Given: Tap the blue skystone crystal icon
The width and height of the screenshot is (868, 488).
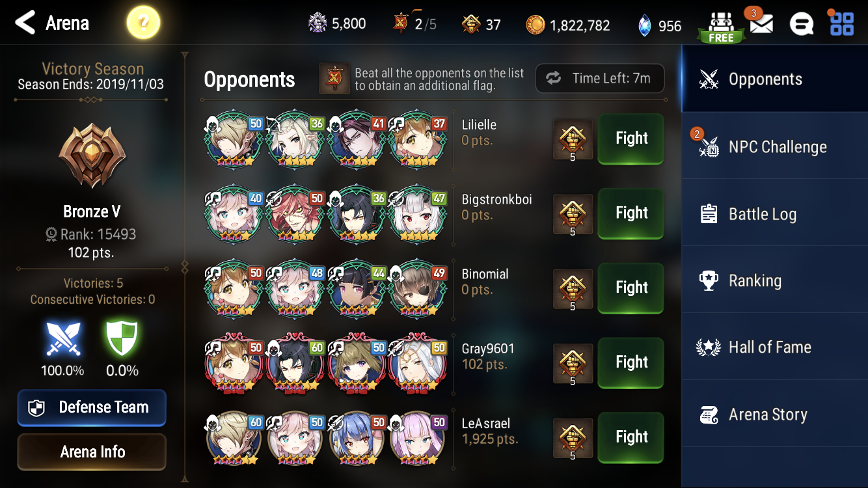Looking at the screenshot, I should click(644, 25).
